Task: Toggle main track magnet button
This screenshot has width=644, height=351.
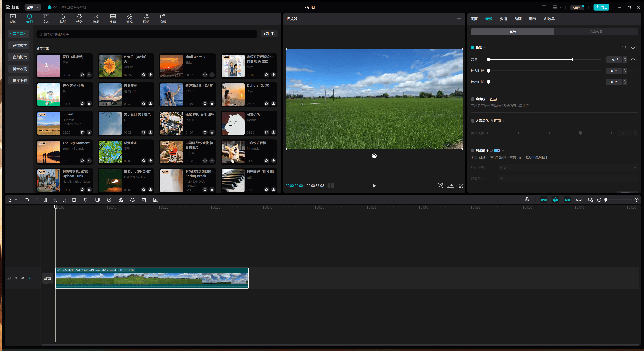Action: 544,200
